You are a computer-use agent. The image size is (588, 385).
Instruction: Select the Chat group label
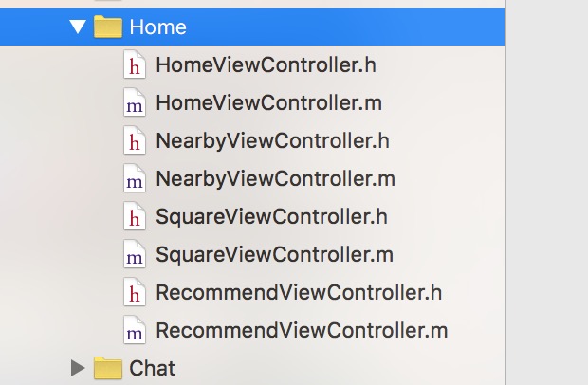152,368
